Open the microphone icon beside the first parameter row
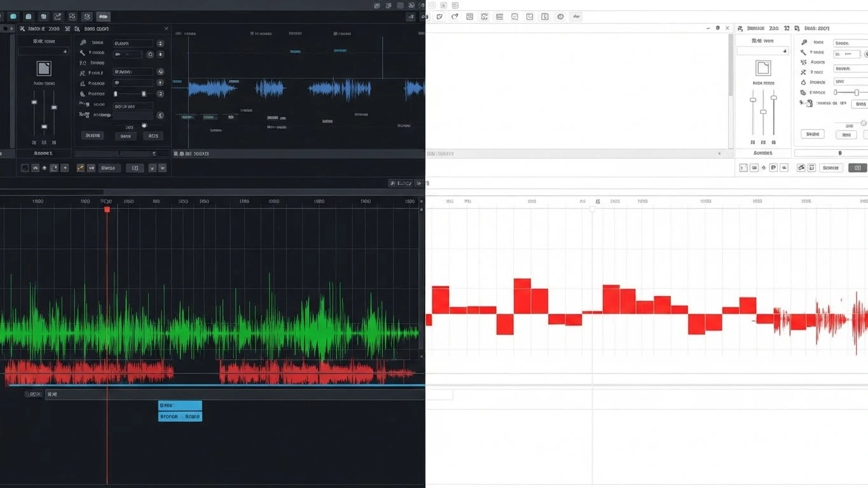This screenshot has height=488, width=868. pyautogui.click(x=84, y=42)
